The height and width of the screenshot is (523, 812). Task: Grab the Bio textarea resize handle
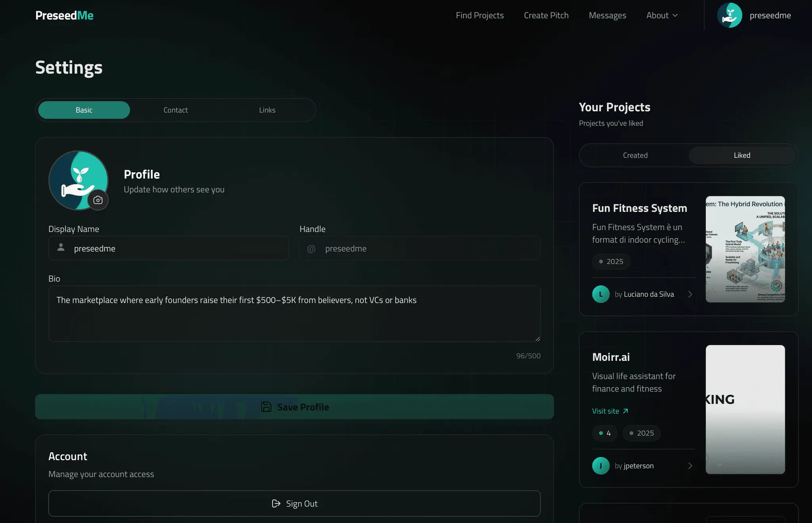[x=538, y=339]
